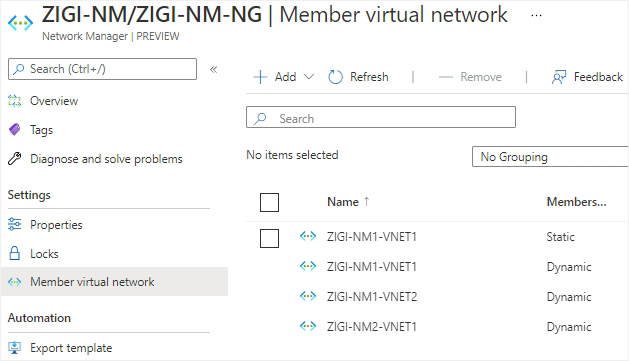Open ZIGI-NM1-VNET1 in the Static row
629x361 pixels.
tap(372, 237)
